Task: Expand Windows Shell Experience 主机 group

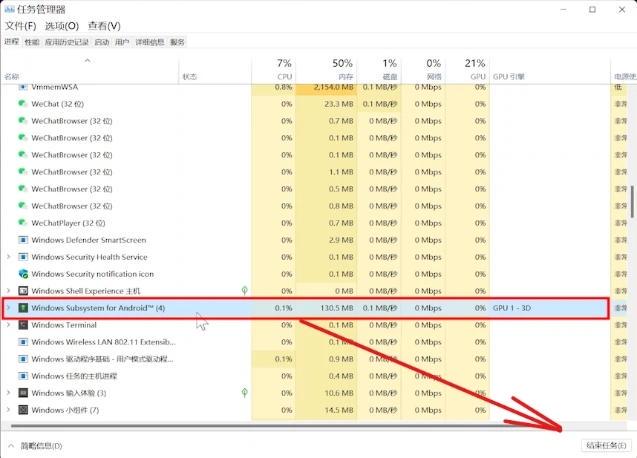Action: (x=8, y=291)
